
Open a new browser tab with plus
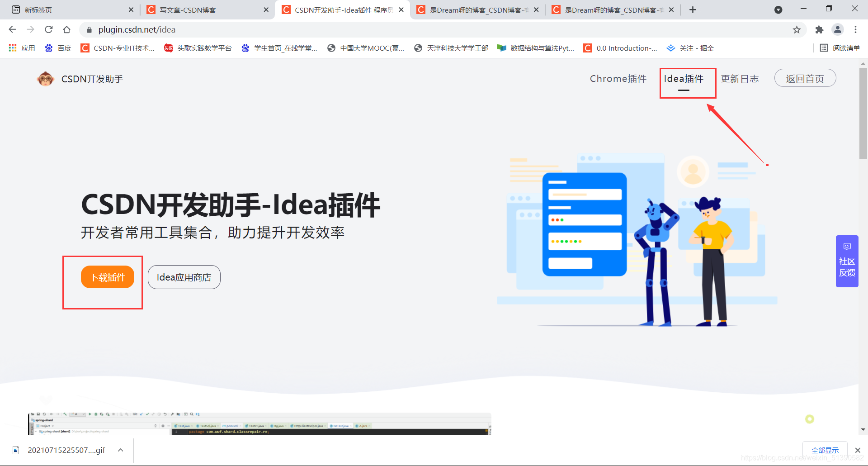pyautogui.click(x=693, y=10)
